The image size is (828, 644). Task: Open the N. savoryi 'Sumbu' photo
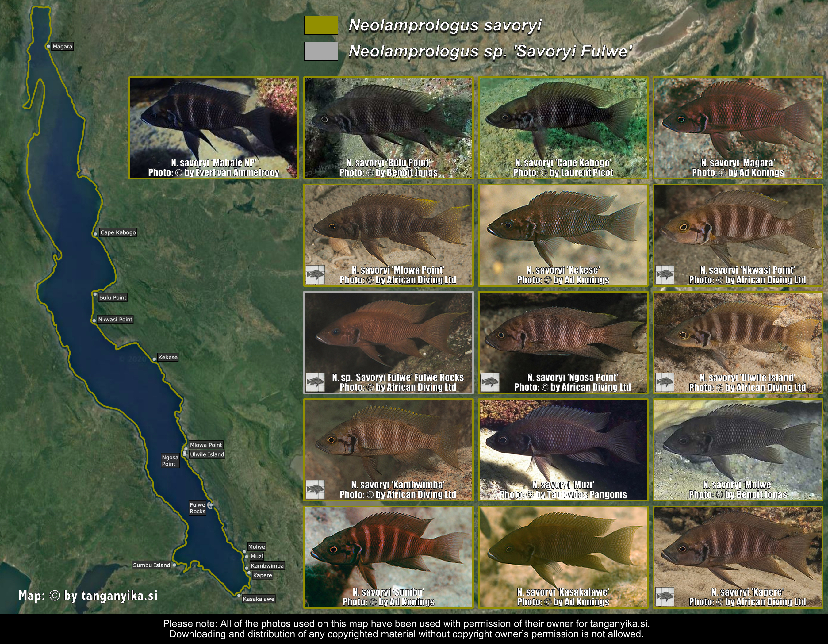click(388, 557)
